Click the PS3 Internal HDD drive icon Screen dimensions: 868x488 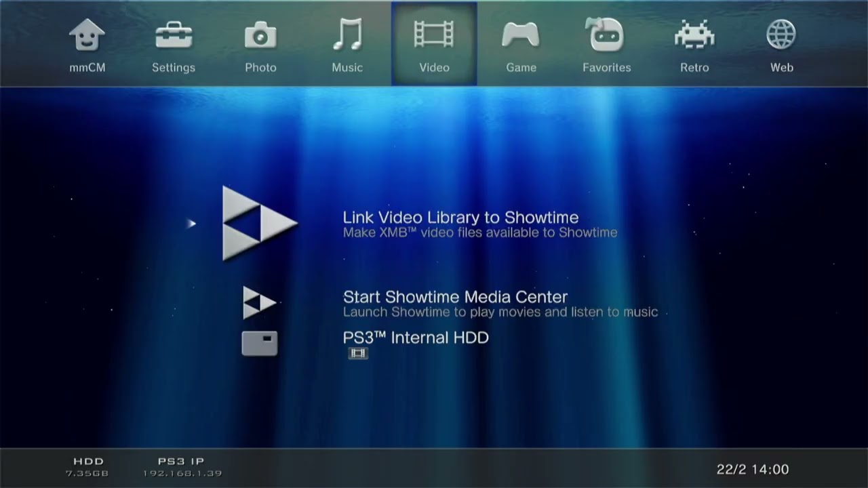(260, 343)
